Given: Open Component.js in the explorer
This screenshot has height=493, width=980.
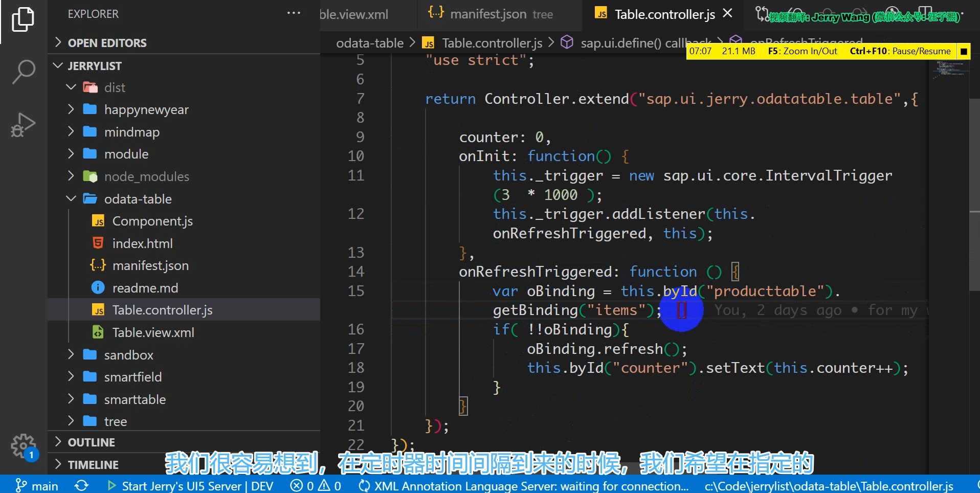Looking at the screenshot, I should [152, 221].
